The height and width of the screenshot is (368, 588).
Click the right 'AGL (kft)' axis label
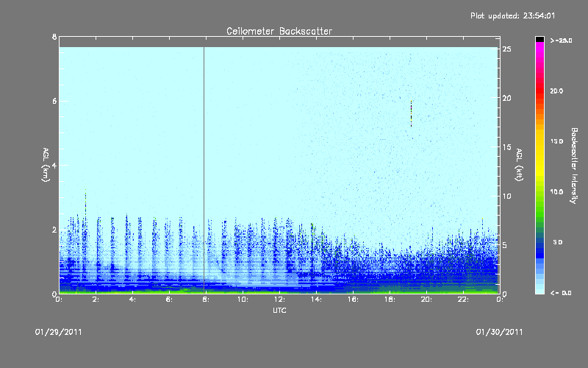pyautogui.click(x=520, y=165)
